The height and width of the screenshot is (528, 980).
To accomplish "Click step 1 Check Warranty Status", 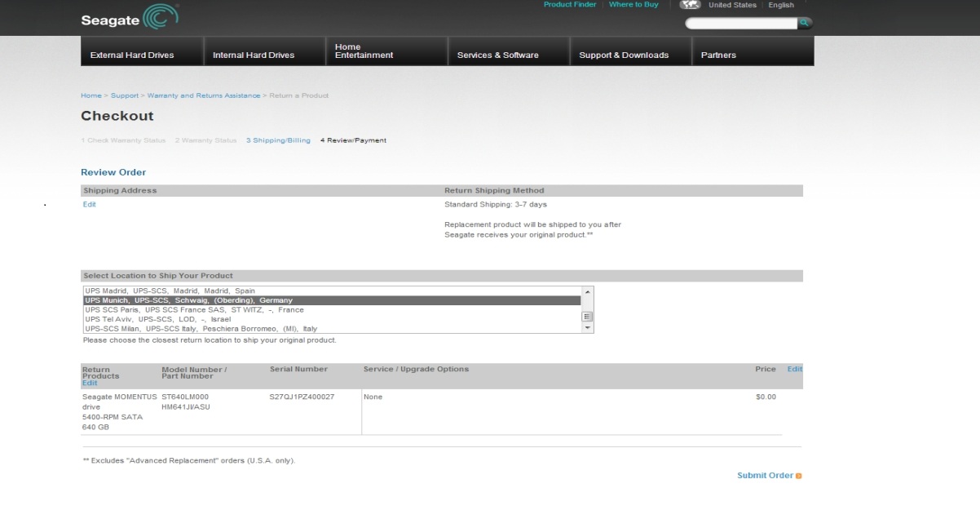I will coord(123,140).
